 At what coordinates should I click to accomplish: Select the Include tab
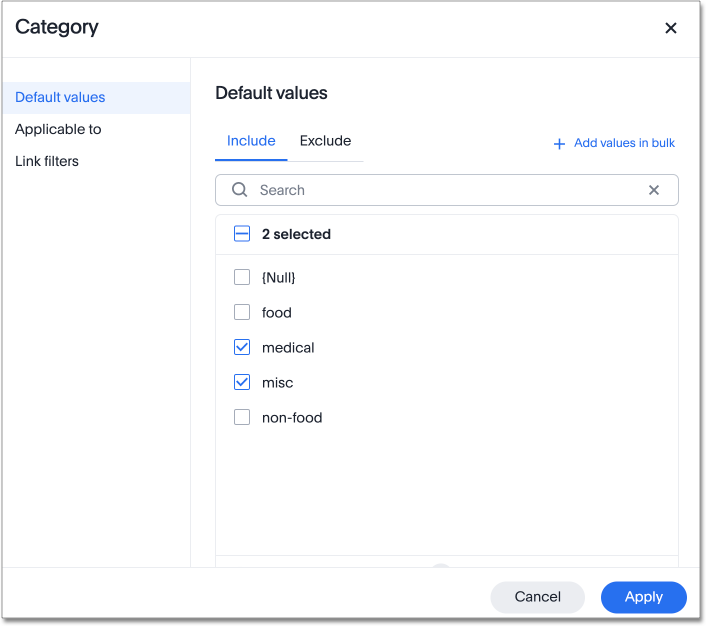[x=251, y=141]
